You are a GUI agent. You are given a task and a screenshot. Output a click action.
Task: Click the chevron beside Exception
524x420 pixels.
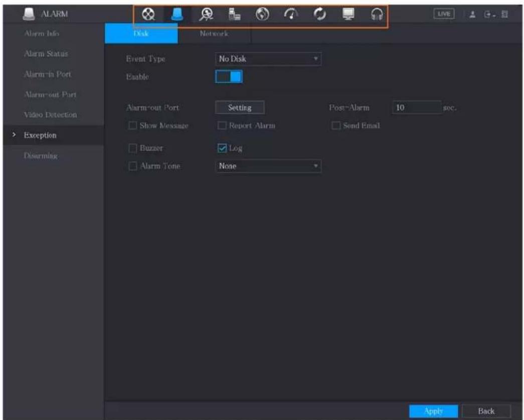point(14,135)
